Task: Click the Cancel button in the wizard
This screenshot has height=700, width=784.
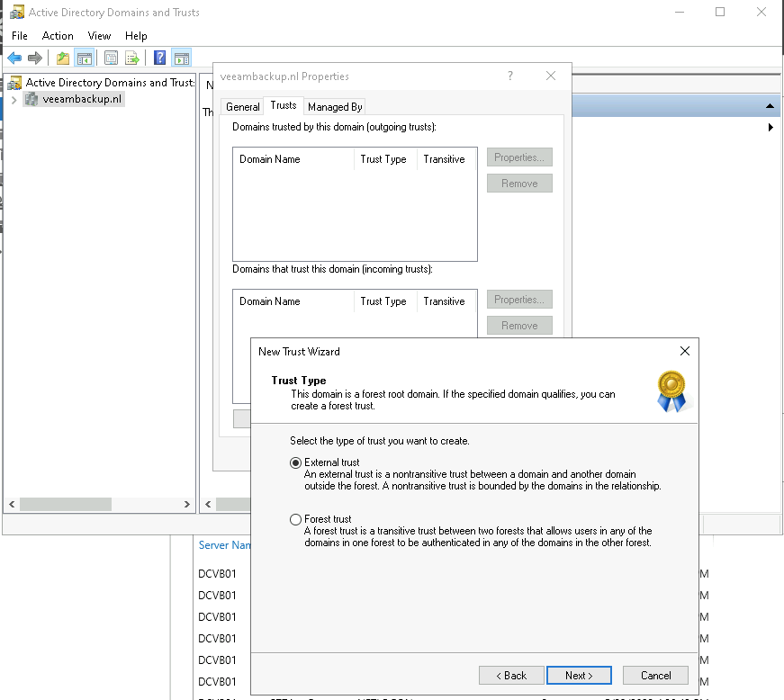Action: [x=655, y=675]
